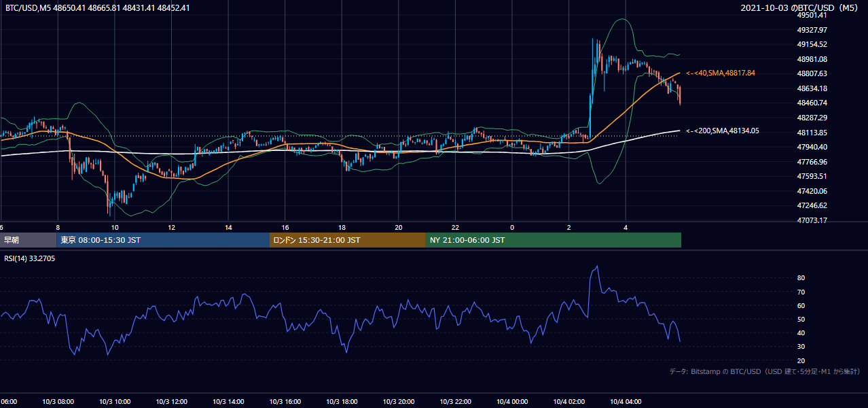Click RSI axis level 40

click(801, 333)
